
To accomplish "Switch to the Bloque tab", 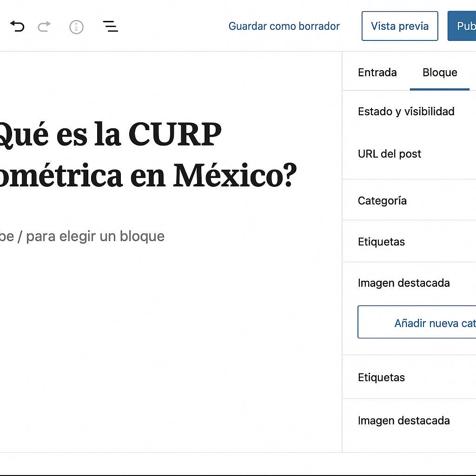I will [439, 72].
